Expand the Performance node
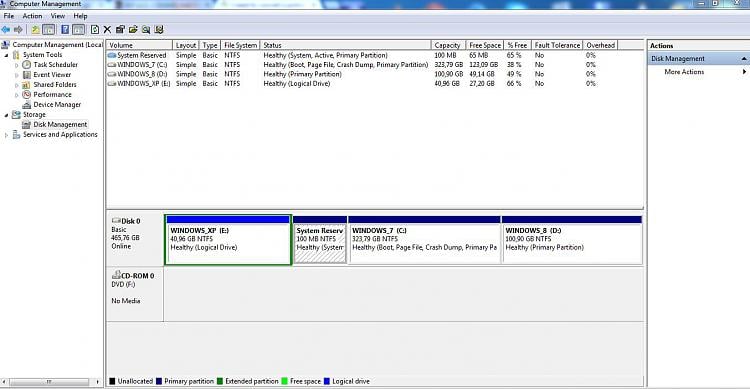Screen dimensions: 750x389 click(17, 95)
